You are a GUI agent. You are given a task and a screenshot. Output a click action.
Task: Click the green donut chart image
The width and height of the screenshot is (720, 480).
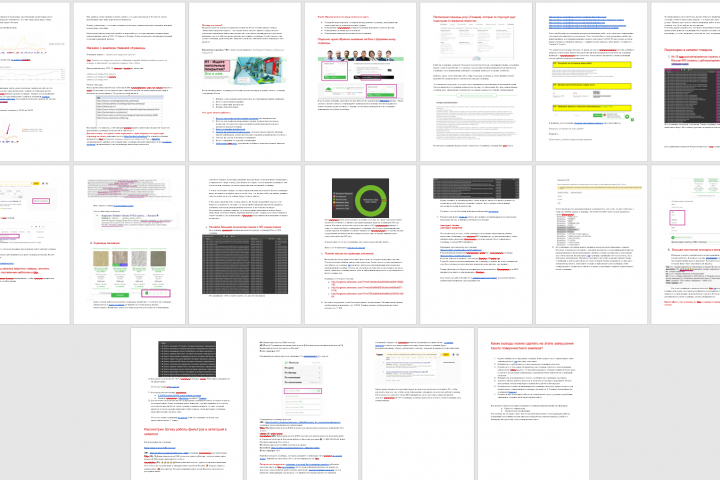[360, 198]
